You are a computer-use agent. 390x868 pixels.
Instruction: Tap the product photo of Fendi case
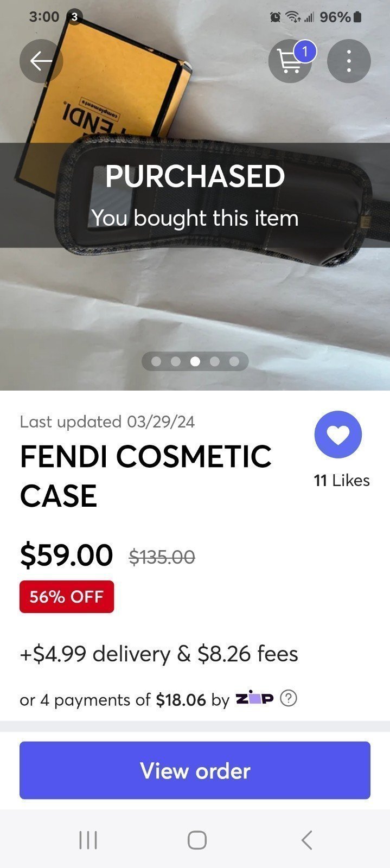[x=195, y=304]
